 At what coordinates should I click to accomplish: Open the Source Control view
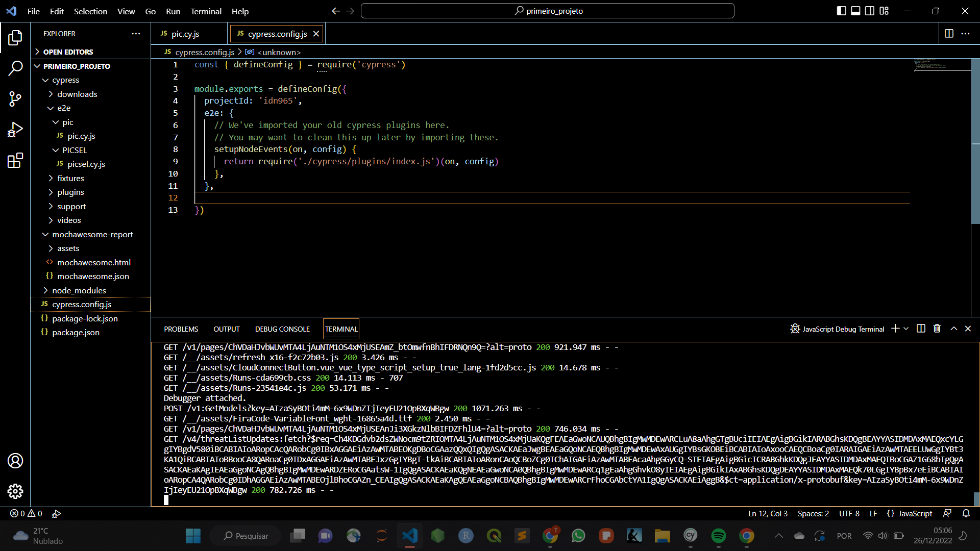(15, 99)
